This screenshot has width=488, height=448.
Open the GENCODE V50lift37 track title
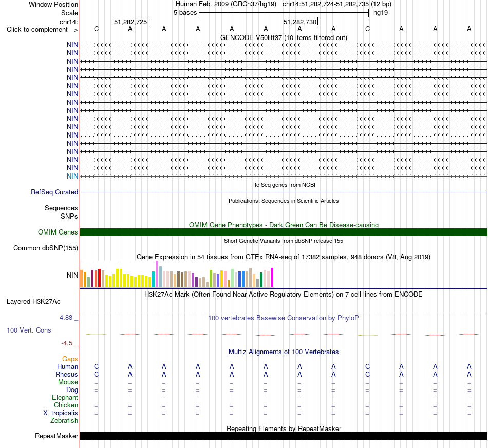[284, 37]
